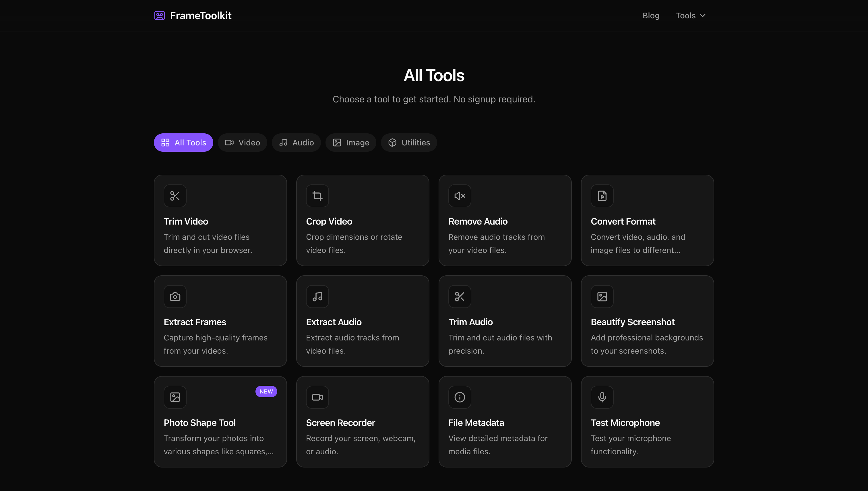Open the Blog page
The height and width of the screenshot is (491, 868).
[651, 15]
